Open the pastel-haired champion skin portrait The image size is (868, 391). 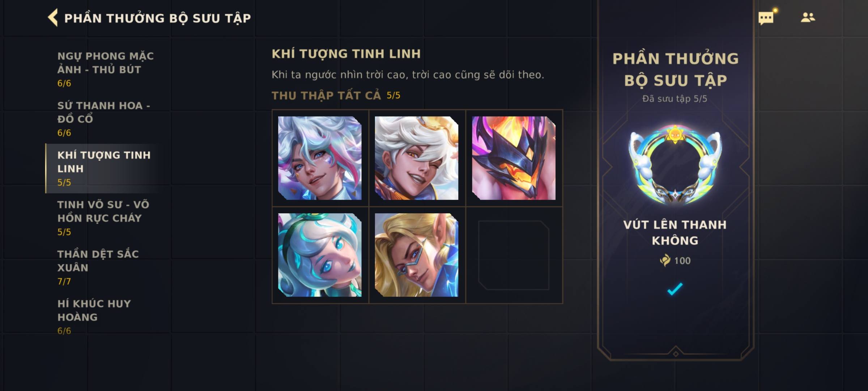coord(320,158)
